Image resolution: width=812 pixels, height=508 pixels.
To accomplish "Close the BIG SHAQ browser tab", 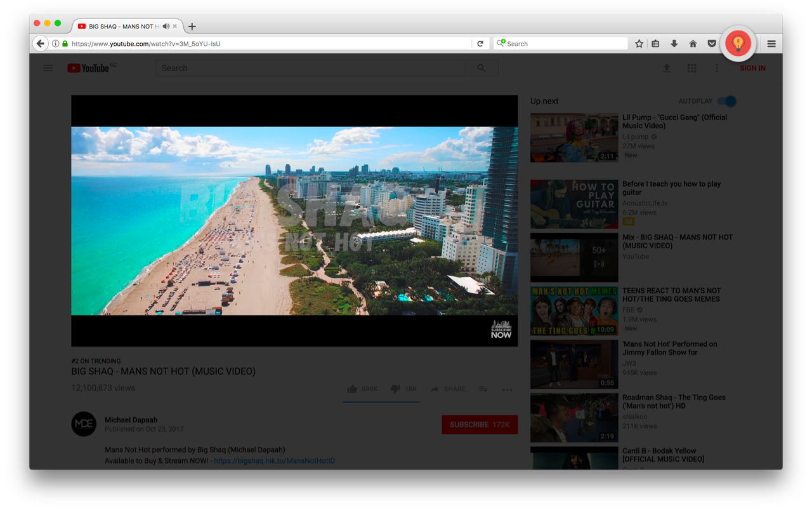I will (175, 26).
